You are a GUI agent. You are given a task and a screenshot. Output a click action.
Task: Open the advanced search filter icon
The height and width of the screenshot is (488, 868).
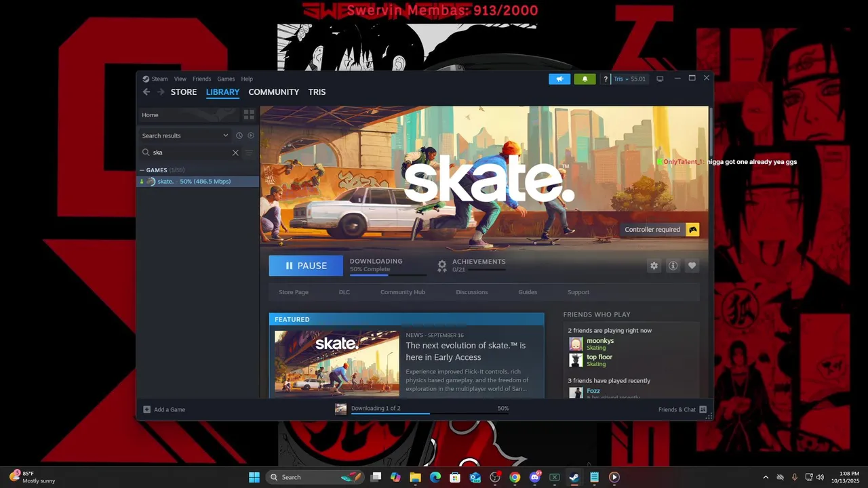pyautogui.click(x=249, y=152)
